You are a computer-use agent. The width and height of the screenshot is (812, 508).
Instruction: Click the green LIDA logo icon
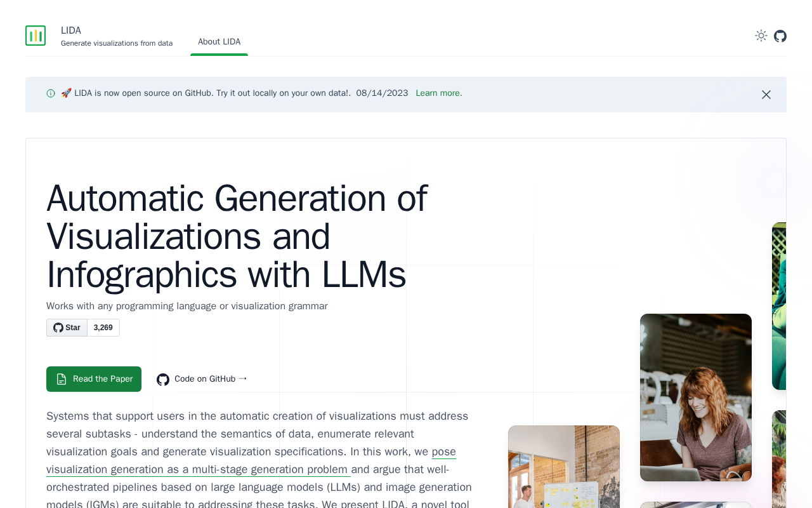click(x=36, y=36)
